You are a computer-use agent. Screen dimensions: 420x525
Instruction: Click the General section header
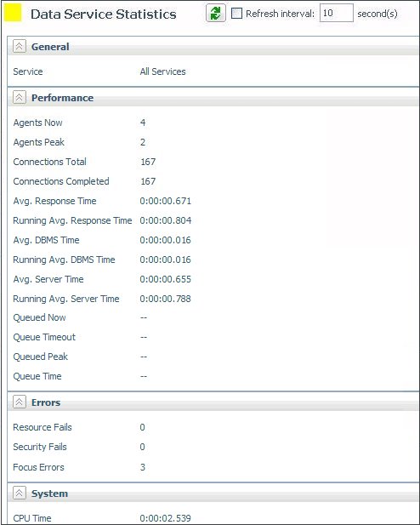(50, 47)
